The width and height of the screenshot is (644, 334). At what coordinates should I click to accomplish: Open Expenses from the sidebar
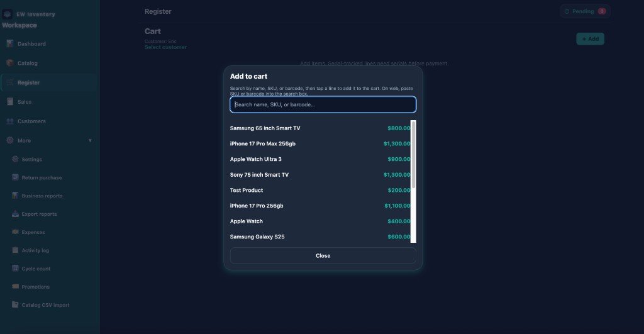(x=52, y=232)
